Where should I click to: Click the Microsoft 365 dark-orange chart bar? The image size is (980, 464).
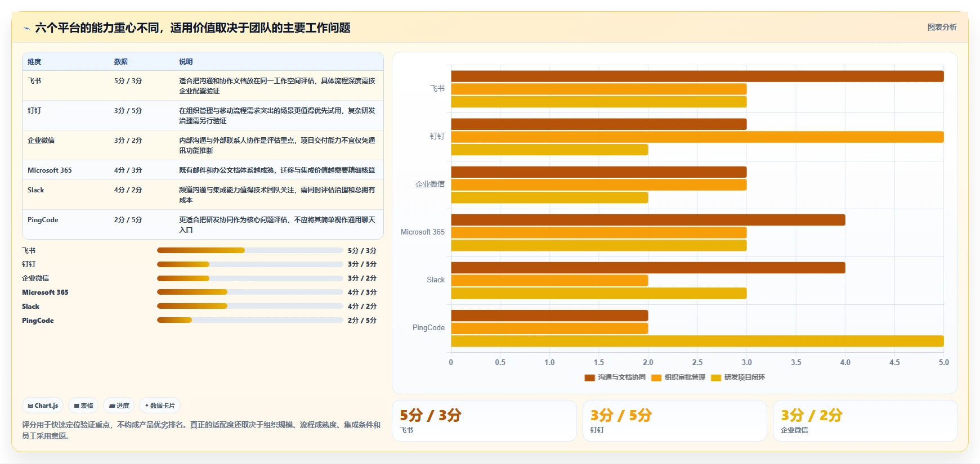(x=648, y=220)
